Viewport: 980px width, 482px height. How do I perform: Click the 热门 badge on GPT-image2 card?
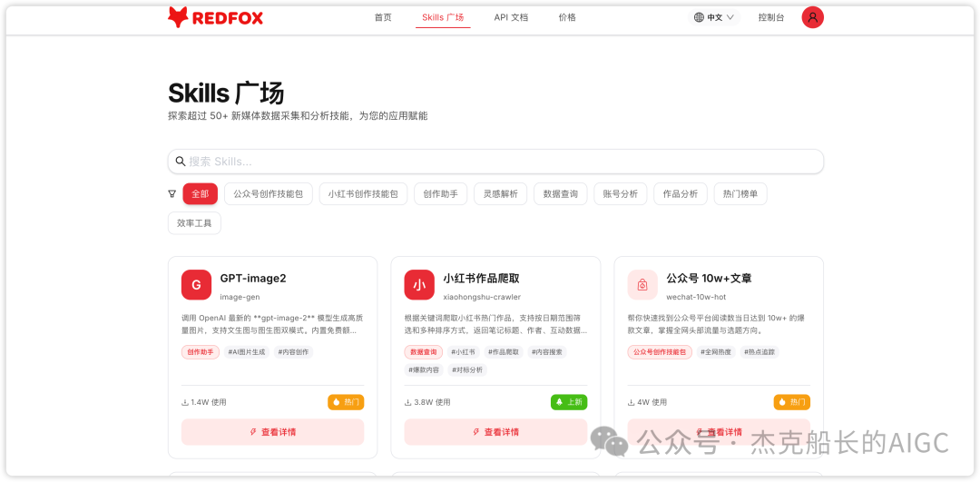[x=346, y=402]
